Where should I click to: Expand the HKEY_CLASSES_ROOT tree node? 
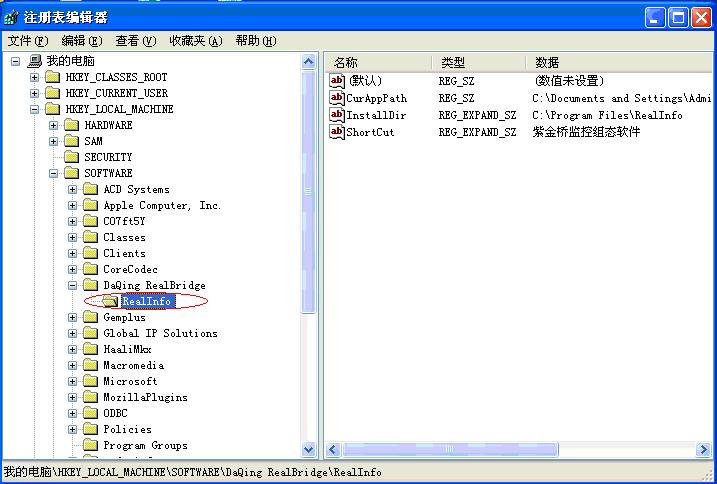tap(34, 77)
